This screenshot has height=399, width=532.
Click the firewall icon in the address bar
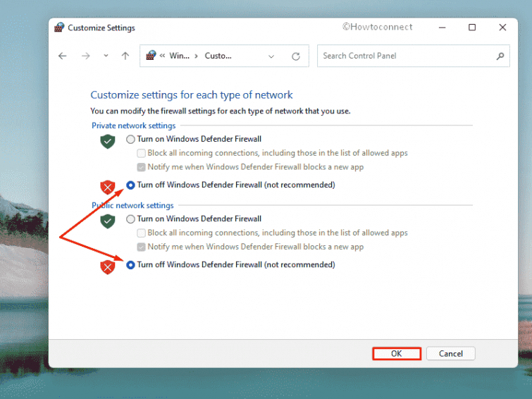(151, 56)
